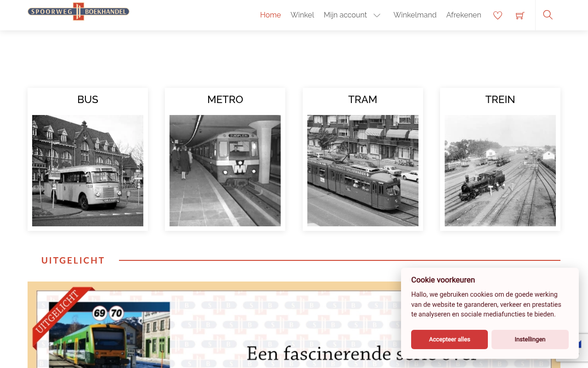Open the search magnifier icon
The width and height of the screenshot is (588, 368).
click(548, 15)
